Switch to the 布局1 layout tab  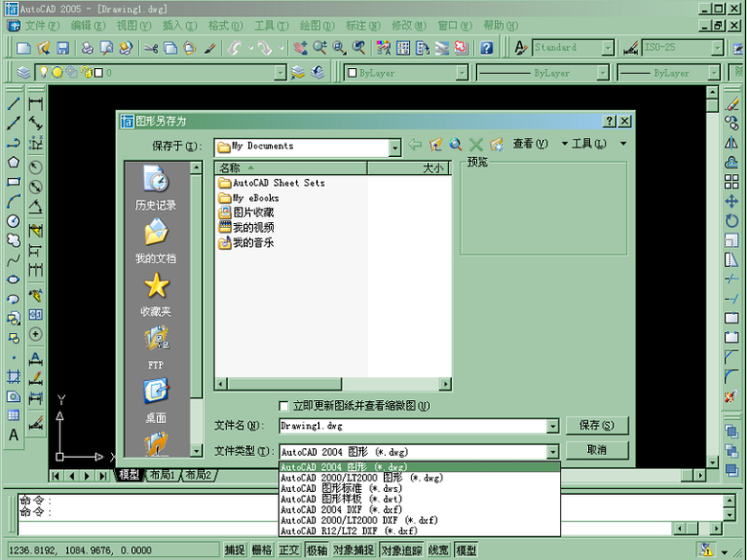[x=161, y=475]
